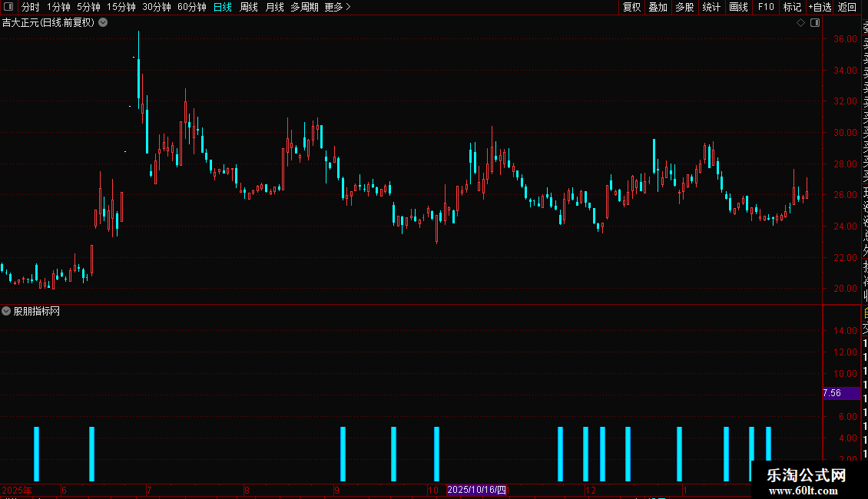The image size is (868, 499).
Task: Toggle the side panel icon above price axis
Action: coord(815,23)
